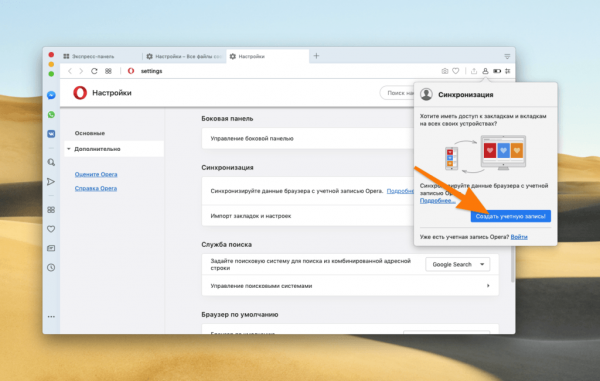600x381 pixels.
Task: Click the battery saver icon
Action: (x=497, y=71)
